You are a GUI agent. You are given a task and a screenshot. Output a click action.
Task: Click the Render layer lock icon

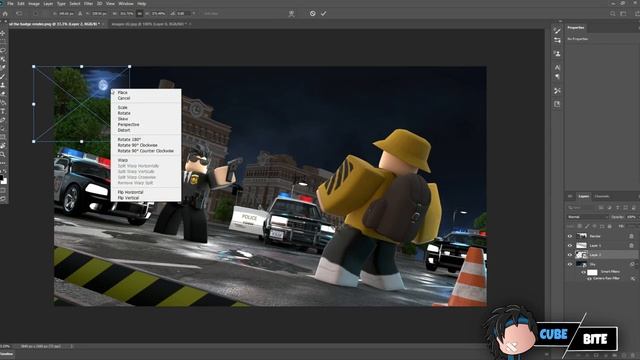click(631, 236)
